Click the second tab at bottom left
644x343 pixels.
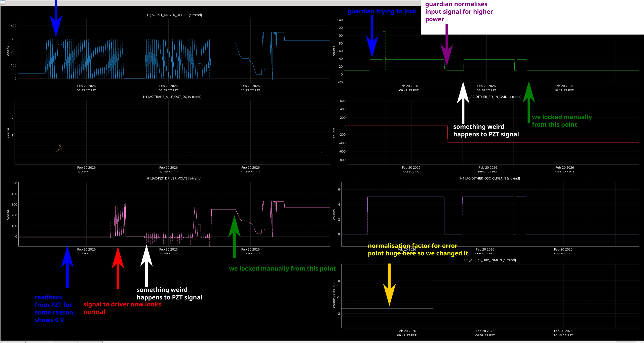(39, 342)
